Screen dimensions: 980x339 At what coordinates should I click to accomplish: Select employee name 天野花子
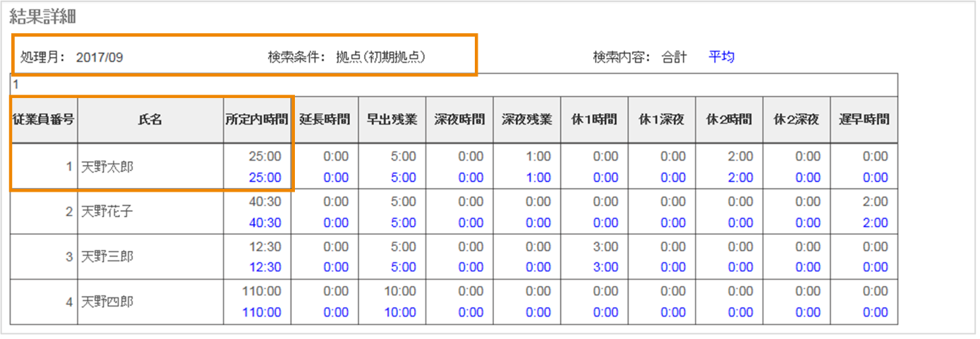tap(107, 211)
